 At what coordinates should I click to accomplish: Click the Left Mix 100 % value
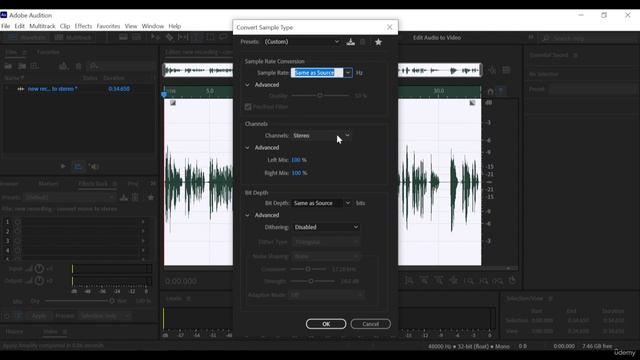pos(299,160)
